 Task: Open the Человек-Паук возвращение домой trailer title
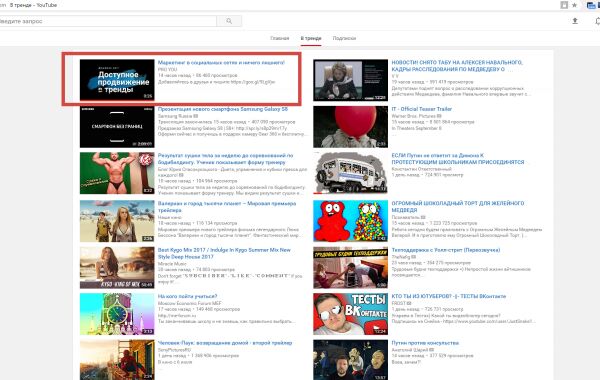(x=225, y=343)
